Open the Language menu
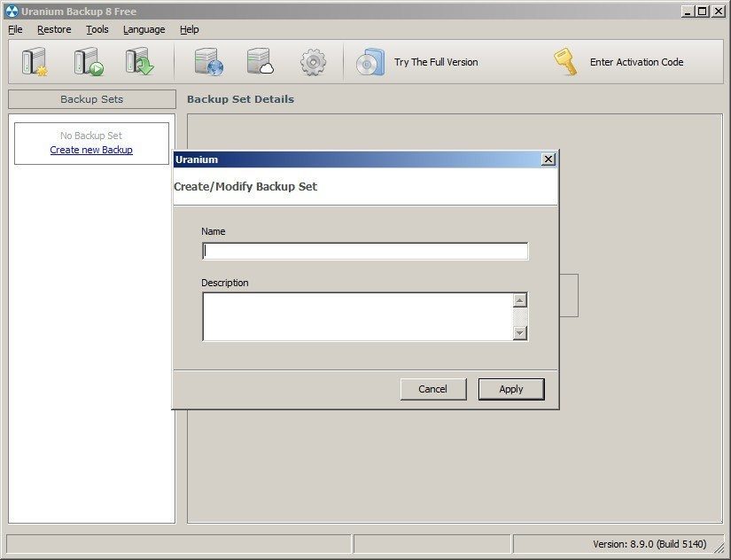The image size is (731, 560). [143, 29]
